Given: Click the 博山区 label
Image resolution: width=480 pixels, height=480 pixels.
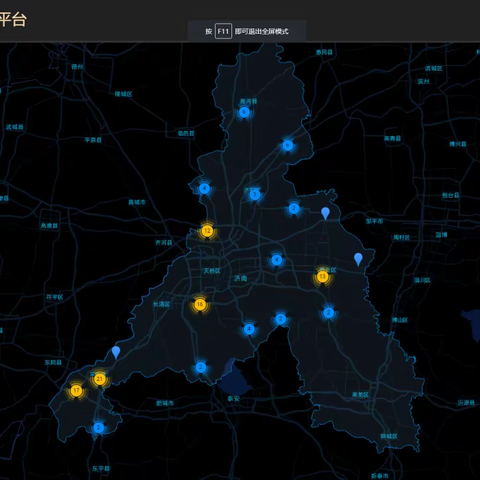Looking at the screenshot, I should pyautogui.click(x=400, y=320).
